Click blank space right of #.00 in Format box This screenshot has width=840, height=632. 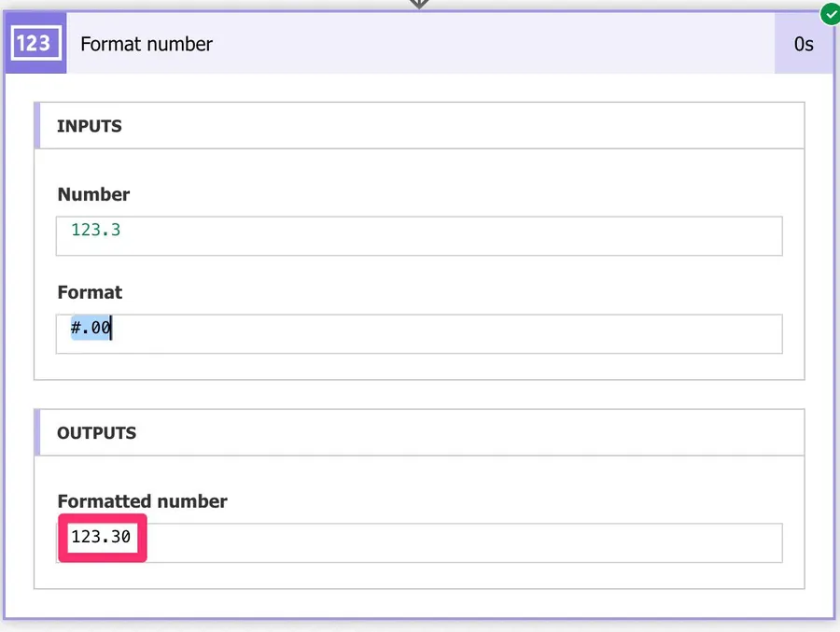[448, 333]
